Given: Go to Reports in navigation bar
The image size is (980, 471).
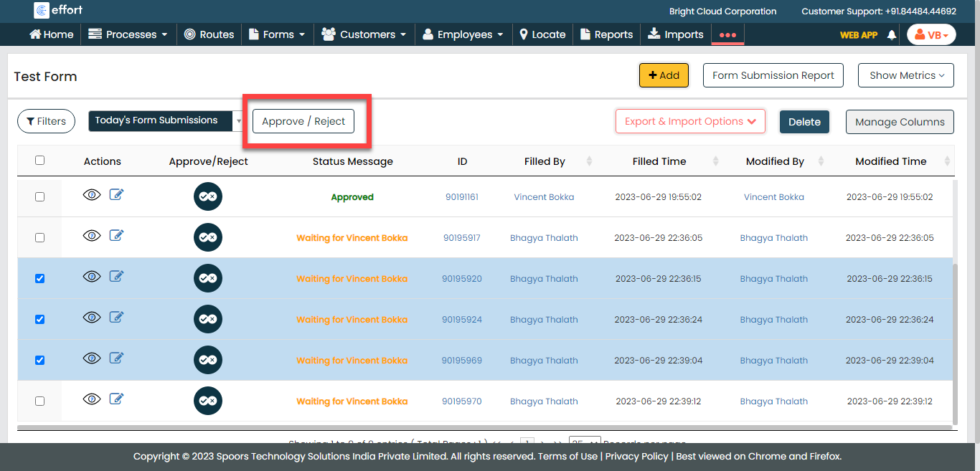Looking at the screenshot, I should [606, 34].
